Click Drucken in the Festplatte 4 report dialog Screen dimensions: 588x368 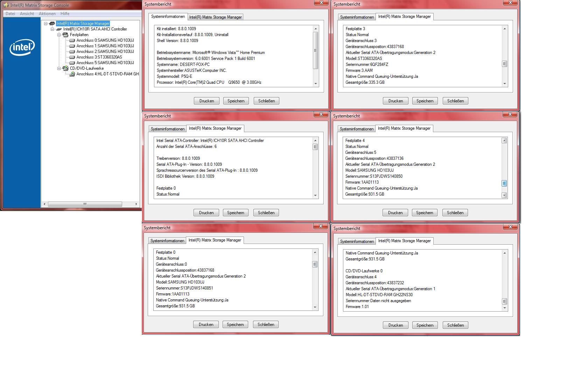tap(395, 213)
